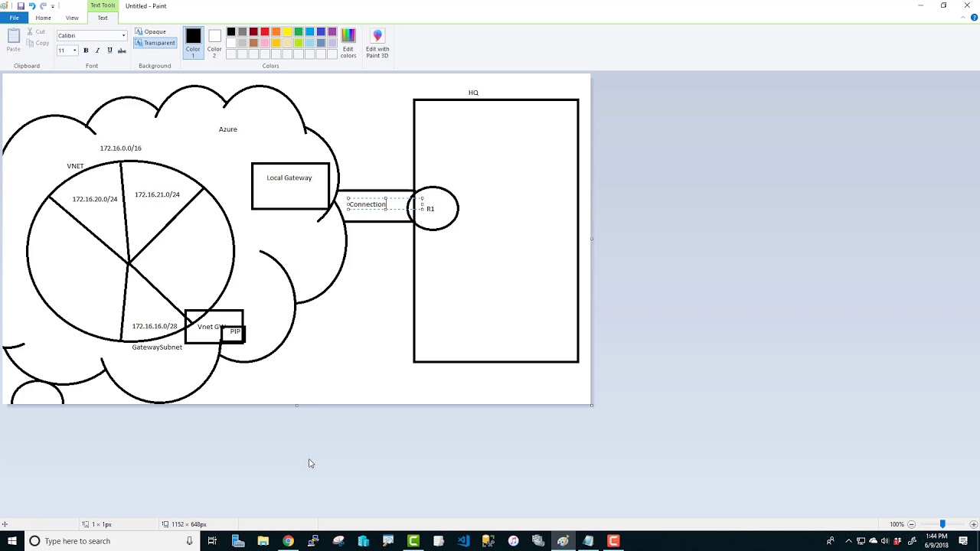Pick the red color swatch
Screen dimensions: 980x551
pyautogui.click(x=265, y=32)
